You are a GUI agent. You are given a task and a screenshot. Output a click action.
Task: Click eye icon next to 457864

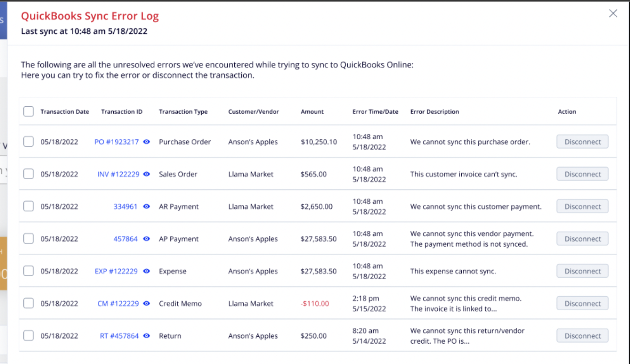(147, 239)
